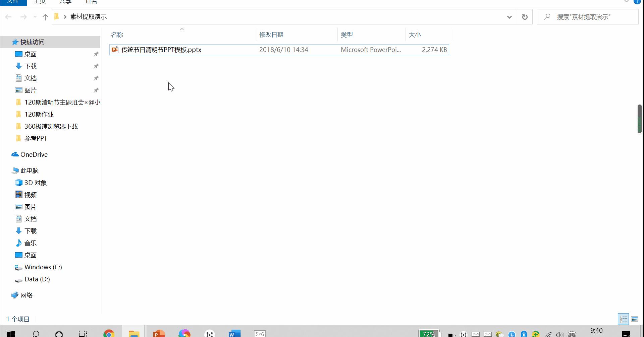Switch to details view layout
This screenshot has width=644, height=337.
pyautogui.click(x=624, y=319)
